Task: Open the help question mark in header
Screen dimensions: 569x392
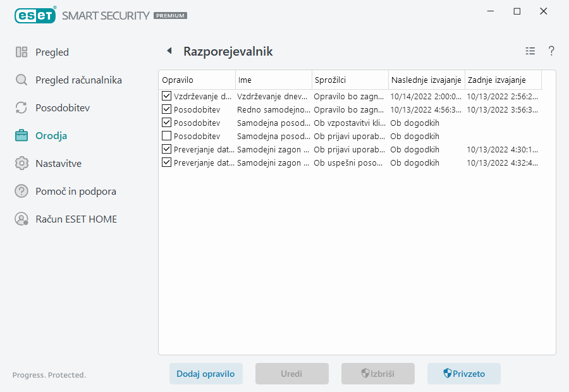Action: (x=551, y=51)
